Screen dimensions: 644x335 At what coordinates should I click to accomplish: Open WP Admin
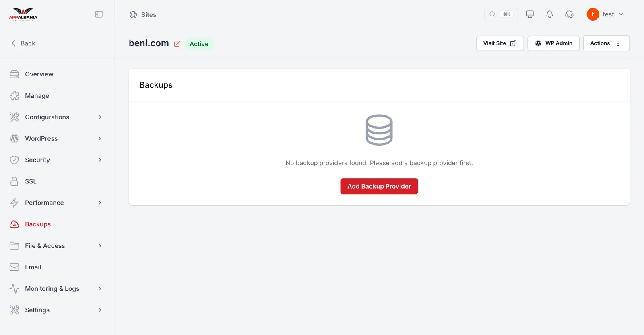[553, 43]
